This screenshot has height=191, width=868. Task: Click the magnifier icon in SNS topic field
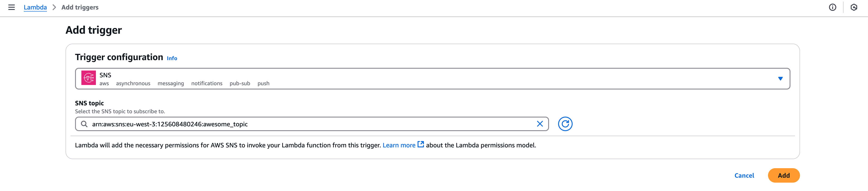(x=84, y=124)
